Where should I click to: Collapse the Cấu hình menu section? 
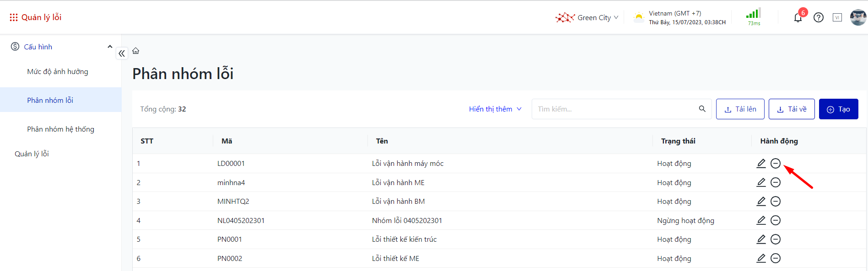(x=110, y=47)
